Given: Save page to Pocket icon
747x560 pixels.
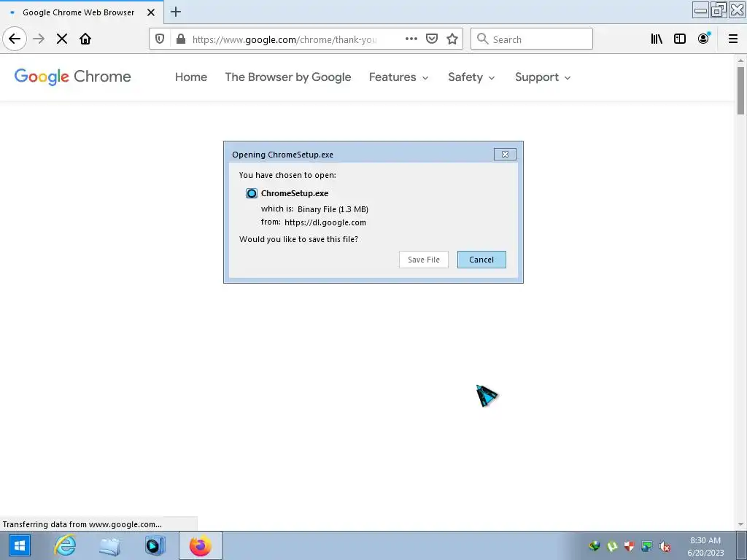Looking at the screenshot, I should click(x=432, y=39).
